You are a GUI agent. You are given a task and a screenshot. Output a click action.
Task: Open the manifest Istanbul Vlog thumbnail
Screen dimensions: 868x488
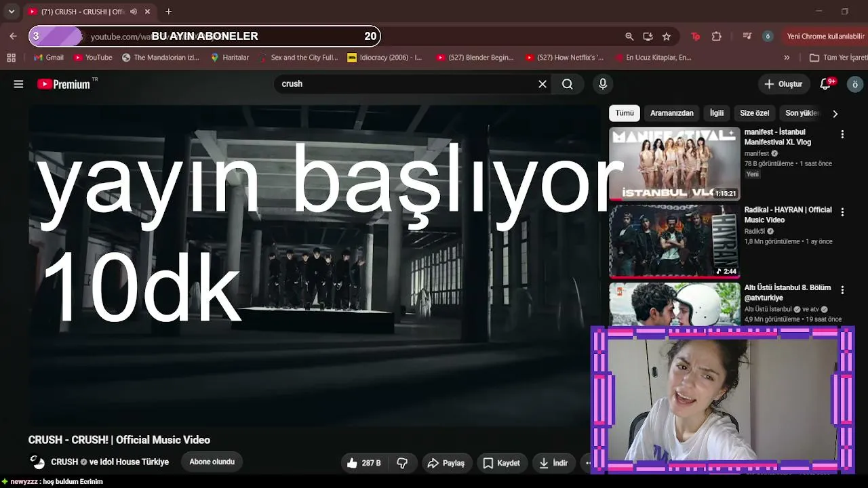pyautogui.click(x=675, y=163)
